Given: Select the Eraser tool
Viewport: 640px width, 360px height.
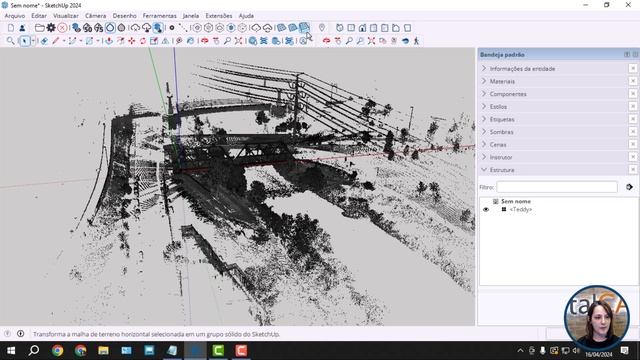Looking at the screenshot, I should point(44,41).
